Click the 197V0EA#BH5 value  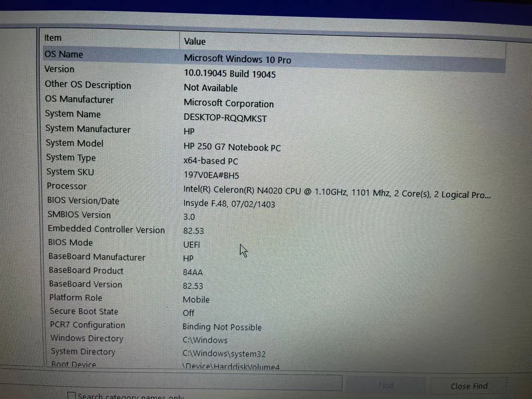pos(211,175)
